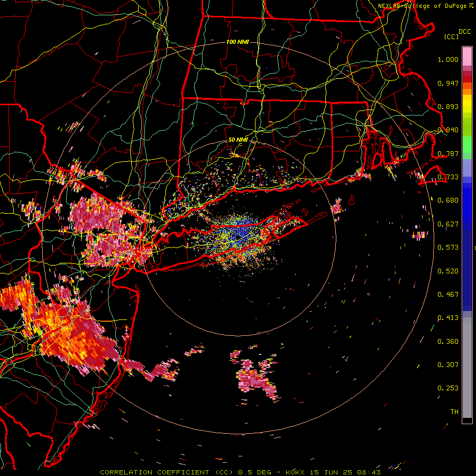The width and height of the screenshot is (476, 476).
Task: Click the [CC] unit label above the scale
Action: pyautogui.click(x=451, y=36)
